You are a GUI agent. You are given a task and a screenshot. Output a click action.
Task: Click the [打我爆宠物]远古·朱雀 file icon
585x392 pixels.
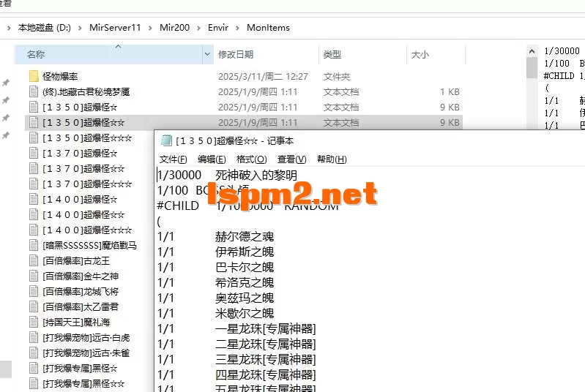point(34,353)
